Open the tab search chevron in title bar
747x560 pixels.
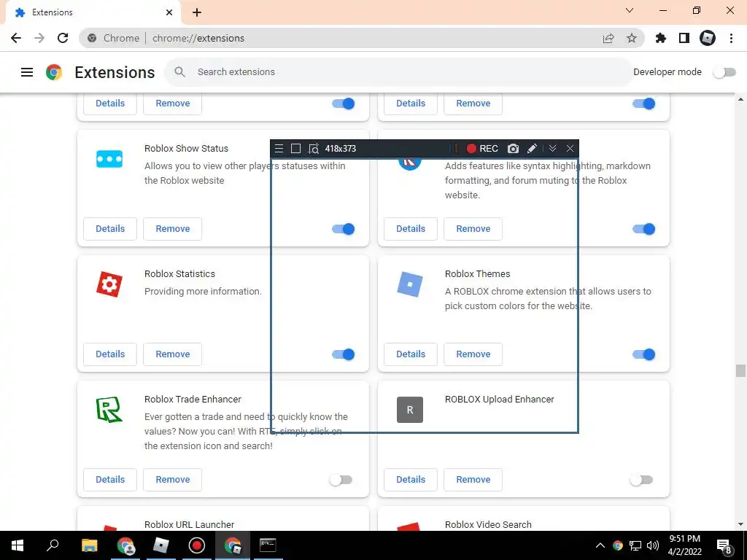point(630,10)
